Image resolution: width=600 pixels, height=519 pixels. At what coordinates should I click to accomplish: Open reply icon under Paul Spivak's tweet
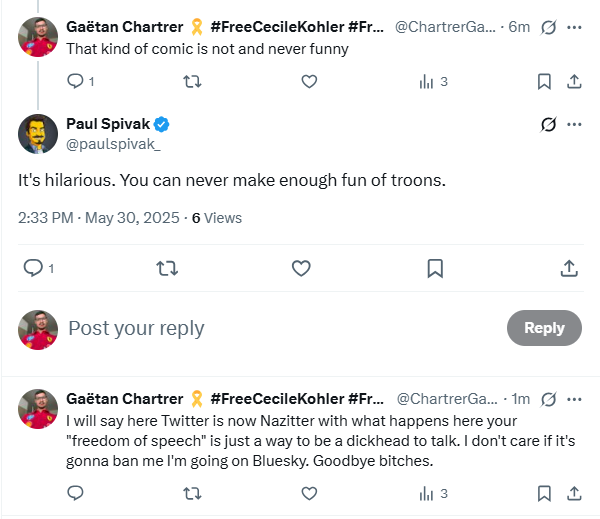pyautogui.click(x=32, y=268)
